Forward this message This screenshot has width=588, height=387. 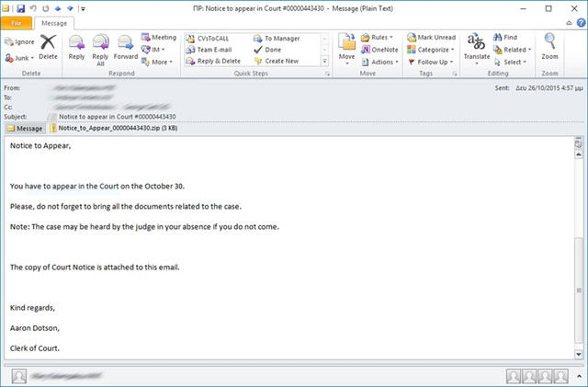[x=126, y=47]
